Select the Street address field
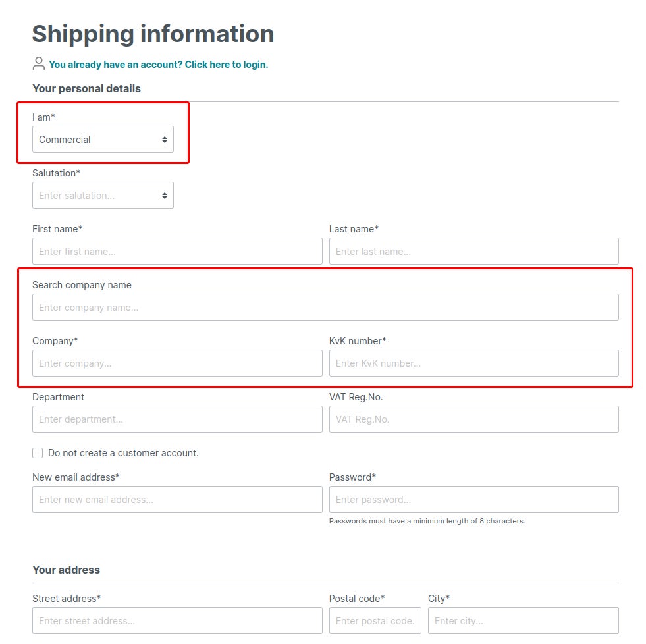The height and width of the screenshot is (644, 646). [x=177, y=621]
